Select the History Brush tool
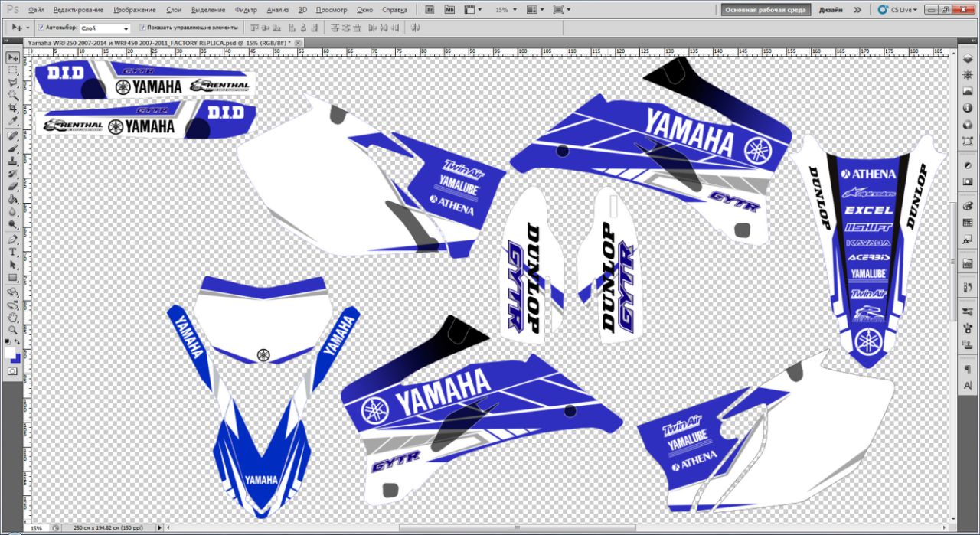980x535 pixels. click(x=13, y=174)
